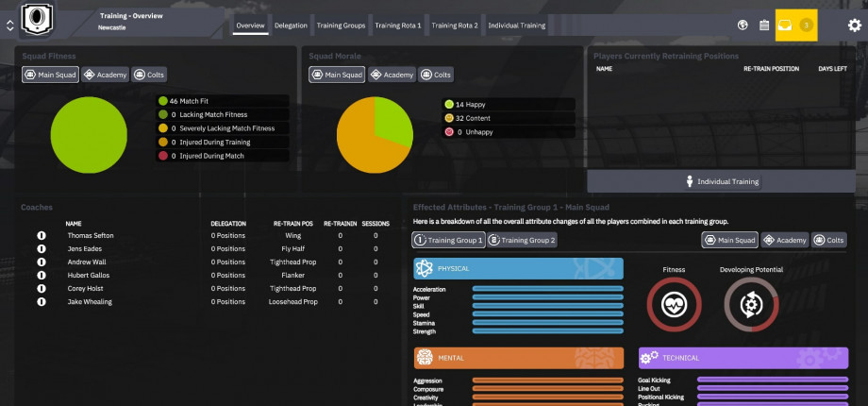Select coach Hubert Gallos name
The width and height of the screenshot is (868, 406).
click(x=89, y=276)
